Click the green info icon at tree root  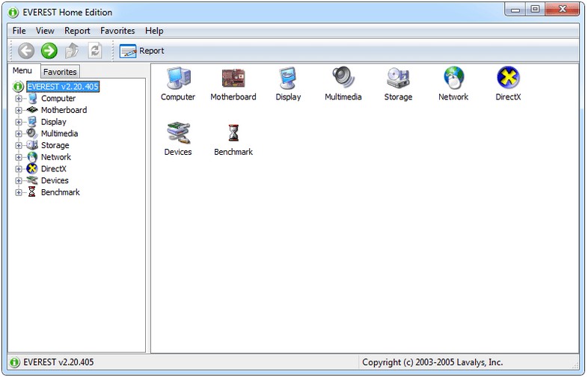pos(18,87)
